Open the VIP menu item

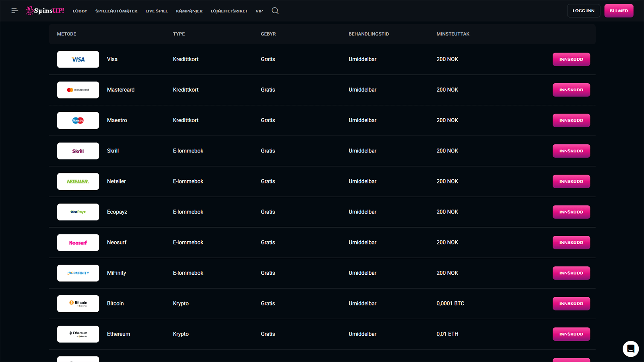pyautogui.click(x=259, y=11)
